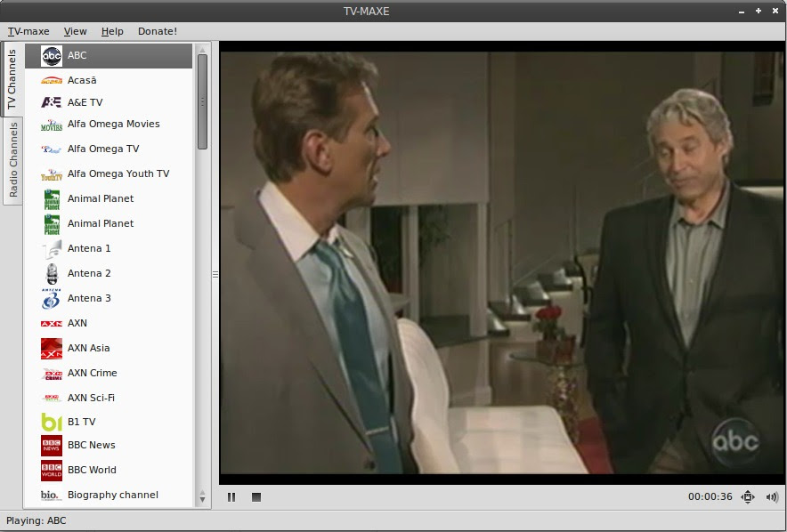Switch to the TV Channels tab
Image resolution: width=787 pixels, height=532 pixels.
click(x=12, y=78)
